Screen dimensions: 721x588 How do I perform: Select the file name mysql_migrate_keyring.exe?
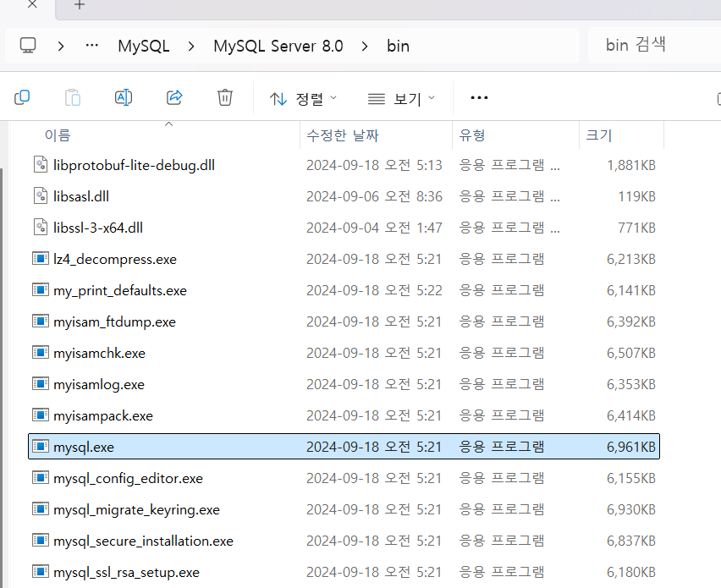(136, 510)
